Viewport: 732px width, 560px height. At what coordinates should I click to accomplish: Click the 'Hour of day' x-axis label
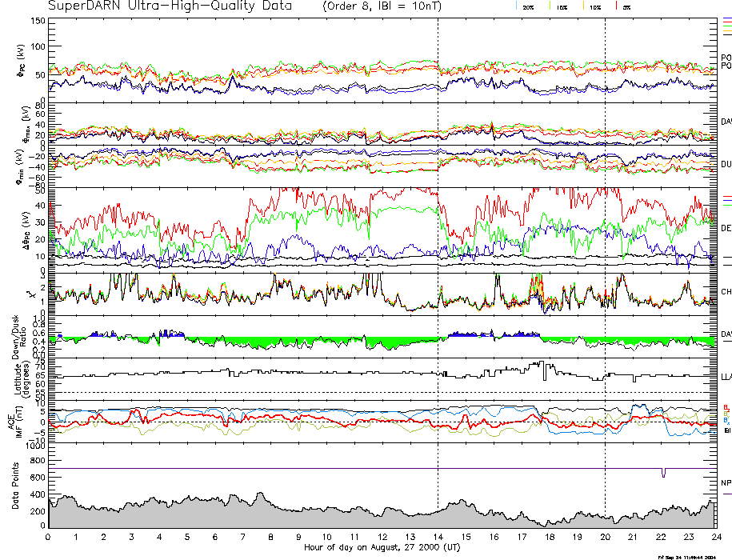tap(382, 549)
